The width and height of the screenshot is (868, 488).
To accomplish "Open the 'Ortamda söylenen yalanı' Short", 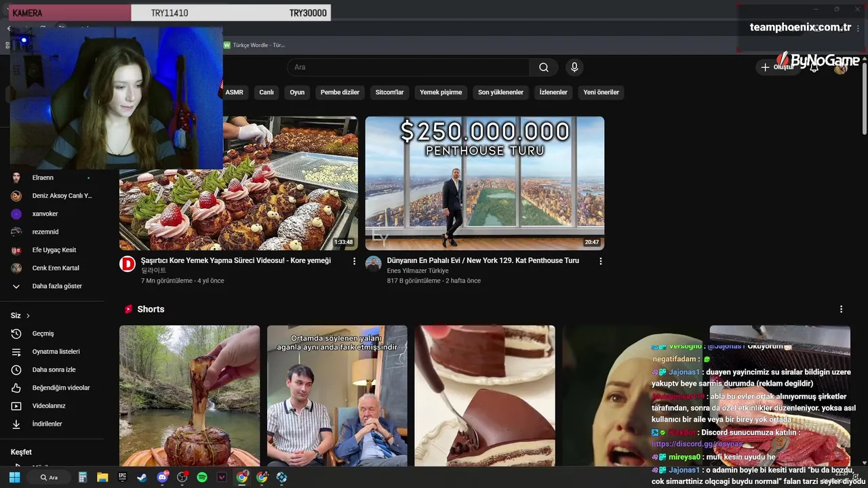I will (x=337, y=396).
